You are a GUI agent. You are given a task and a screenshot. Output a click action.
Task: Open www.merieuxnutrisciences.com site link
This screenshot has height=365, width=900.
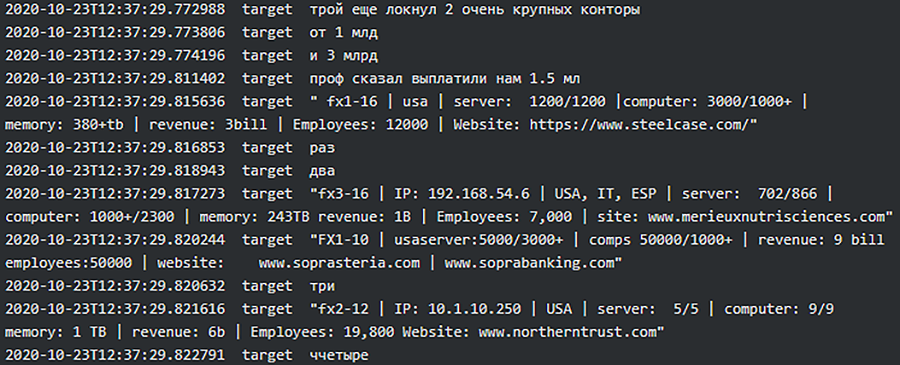[767, 217]
